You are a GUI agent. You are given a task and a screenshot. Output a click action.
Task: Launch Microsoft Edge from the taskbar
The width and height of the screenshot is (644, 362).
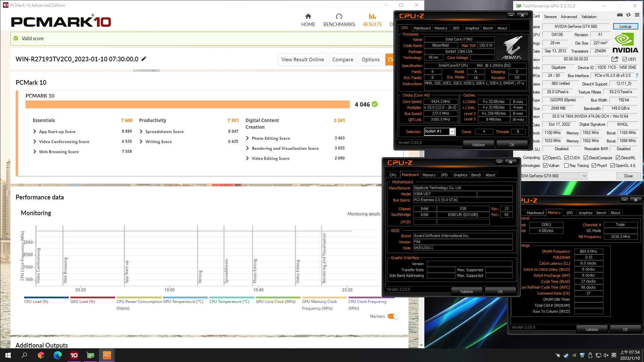point(58,355)
